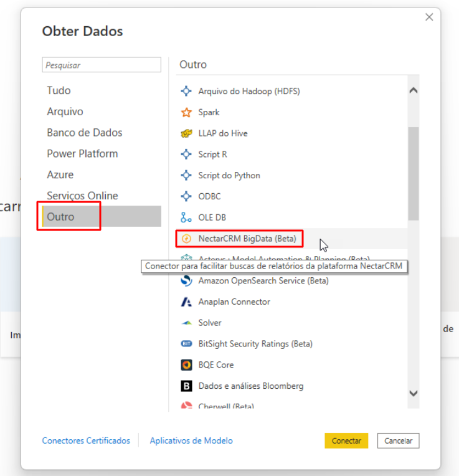This screenshot has width=459, height=476.
Task: Click the scrollbar down arrow
Action: (x=413, y=393)
